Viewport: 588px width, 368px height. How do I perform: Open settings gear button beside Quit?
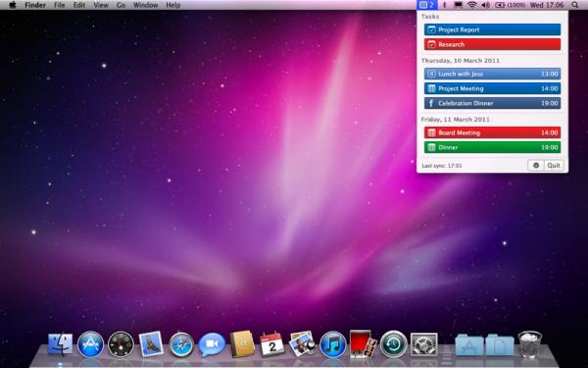click(536, 165)
